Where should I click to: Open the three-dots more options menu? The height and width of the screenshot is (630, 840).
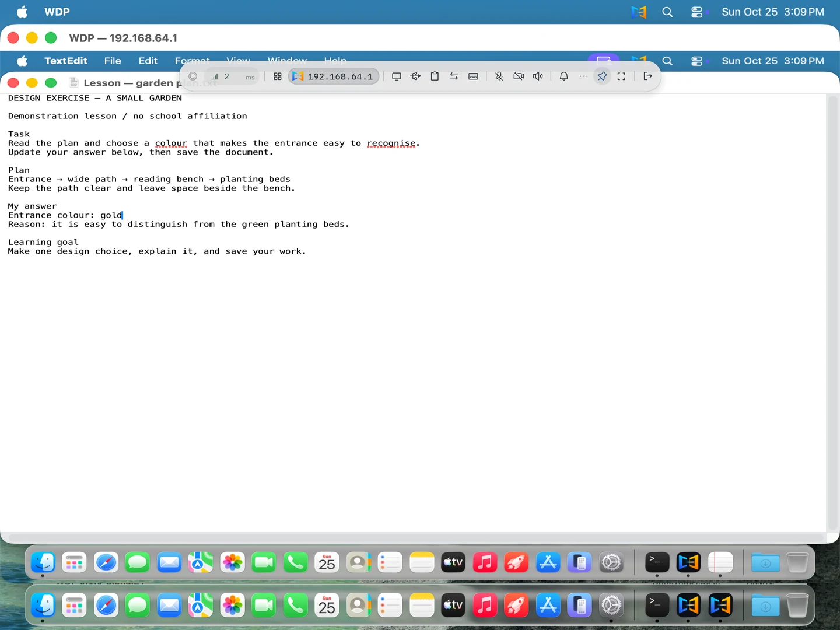click(x=583, y=76)
